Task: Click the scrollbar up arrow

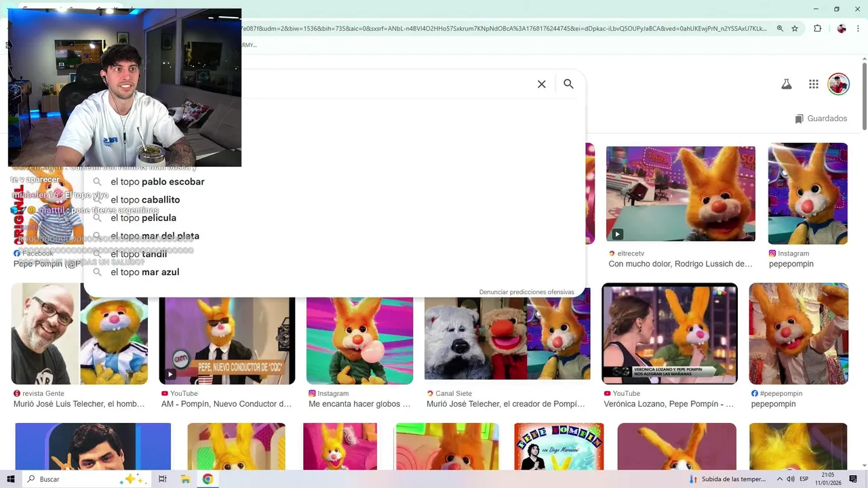Action: pos(864,58)
